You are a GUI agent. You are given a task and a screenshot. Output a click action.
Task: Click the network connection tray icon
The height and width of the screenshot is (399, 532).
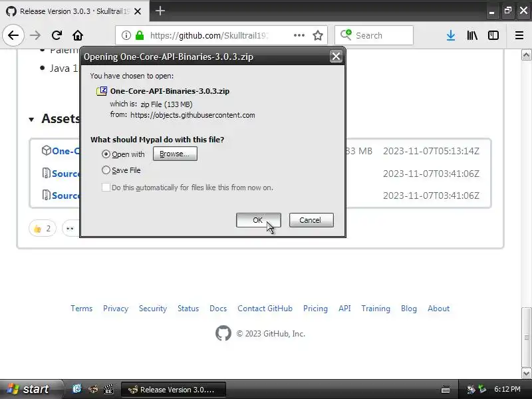(471, 389)
